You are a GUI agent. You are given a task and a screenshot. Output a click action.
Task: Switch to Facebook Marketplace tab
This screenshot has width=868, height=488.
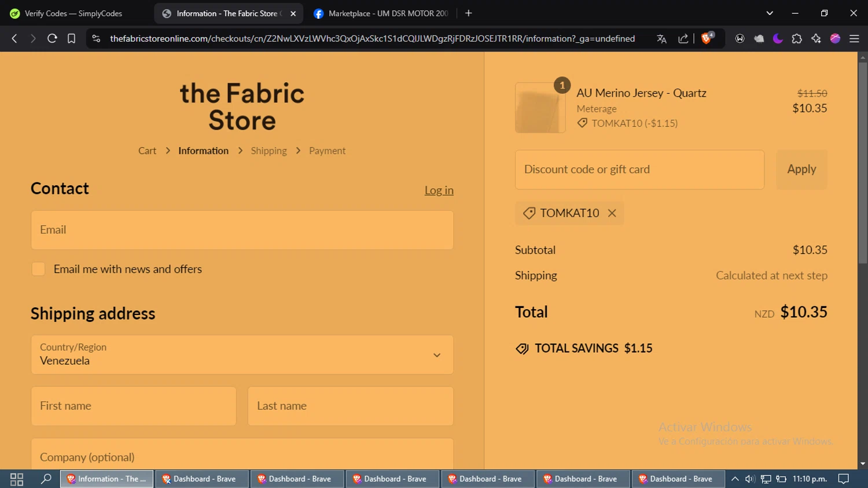click(x=382, y=13)
